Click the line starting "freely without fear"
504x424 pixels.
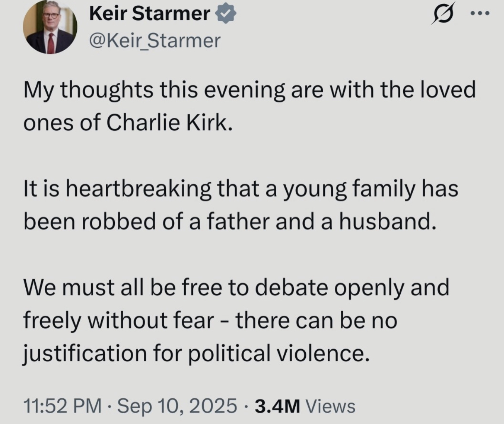[209, 320]
